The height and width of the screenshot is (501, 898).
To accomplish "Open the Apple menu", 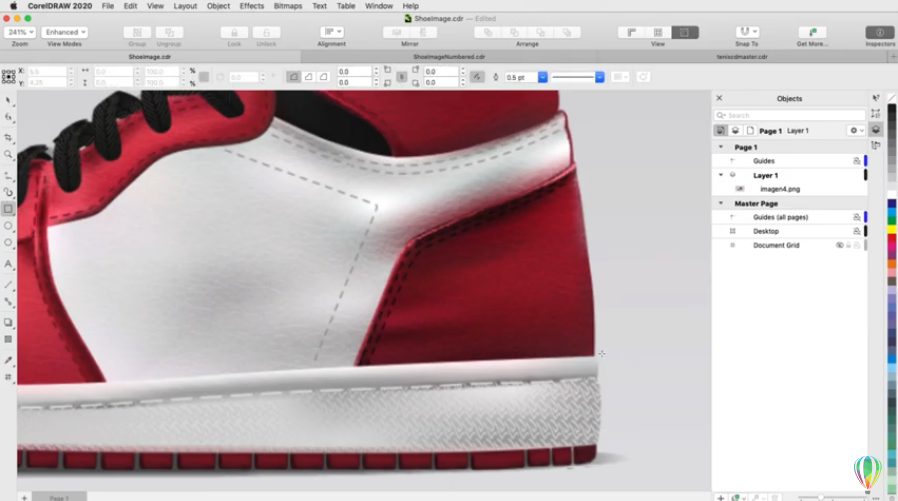I will click(x=13, y=6).
